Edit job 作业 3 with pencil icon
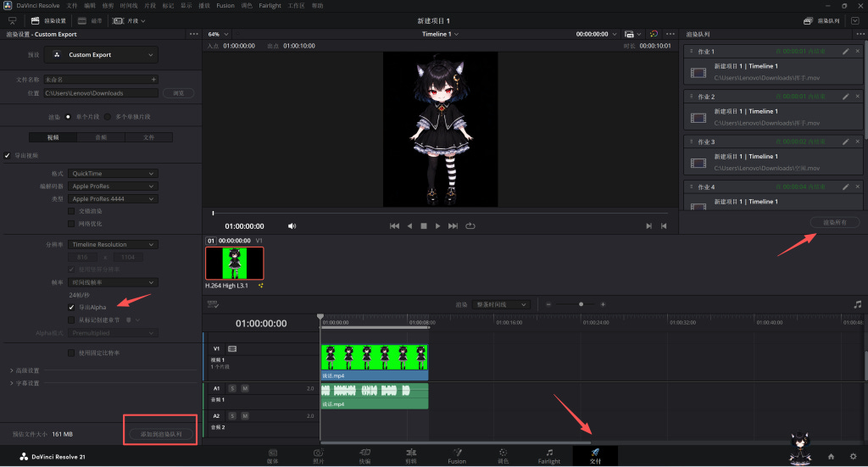This screenshot has height=467, width=868. coord(845,142)
